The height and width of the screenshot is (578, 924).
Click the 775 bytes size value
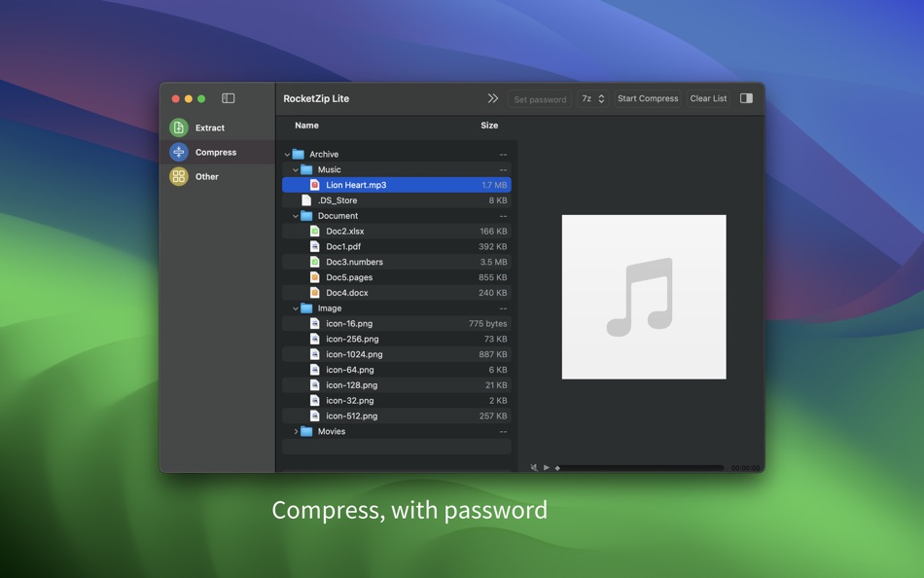(x=487, y=323)
